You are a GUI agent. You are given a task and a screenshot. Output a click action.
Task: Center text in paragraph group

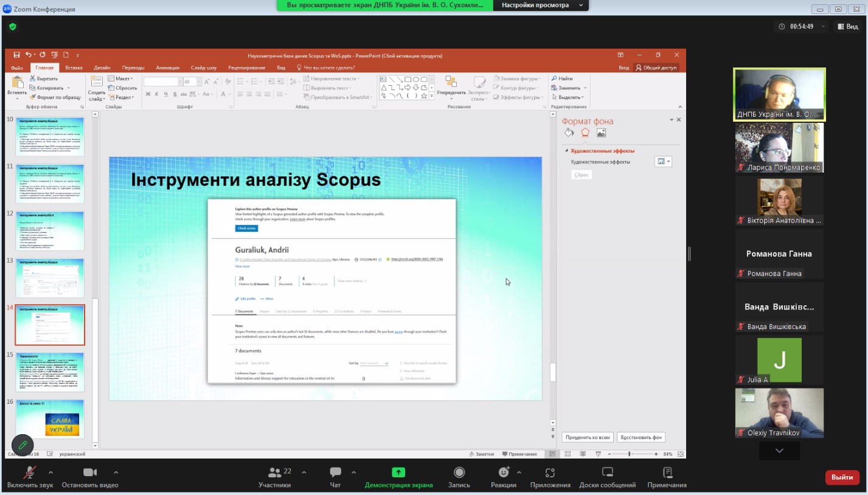pyautogui.click(x=250, y=94)
